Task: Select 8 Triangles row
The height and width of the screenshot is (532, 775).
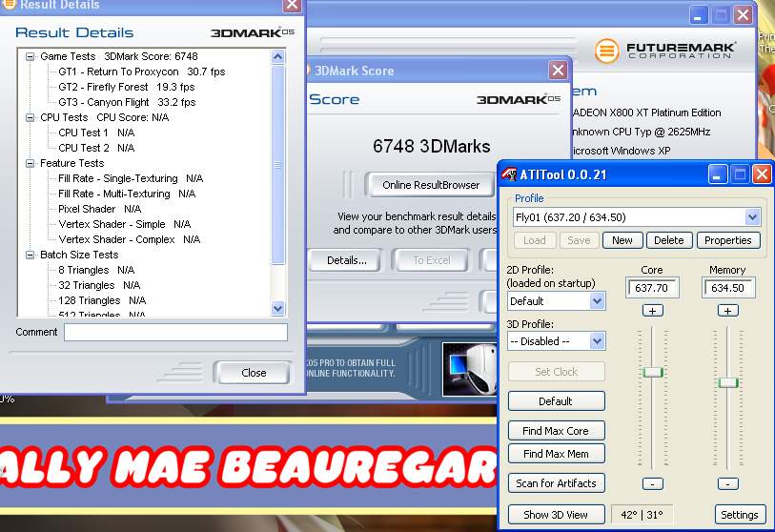Action: click(x=96, y=271)
